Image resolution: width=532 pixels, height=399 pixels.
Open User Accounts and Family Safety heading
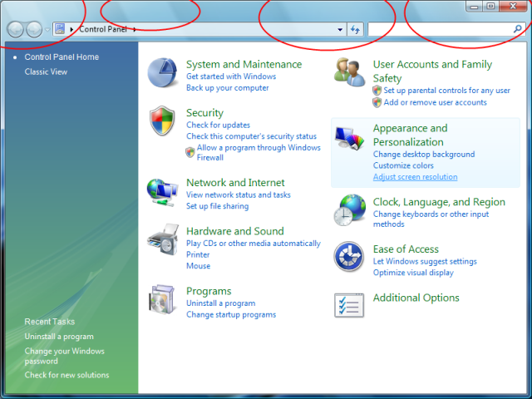click(x=432, y=71)
